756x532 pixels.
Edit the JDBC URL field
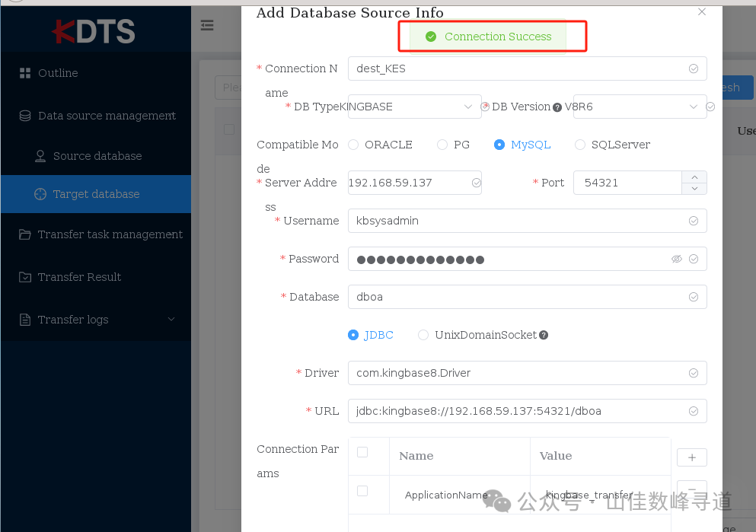point(528,411)
